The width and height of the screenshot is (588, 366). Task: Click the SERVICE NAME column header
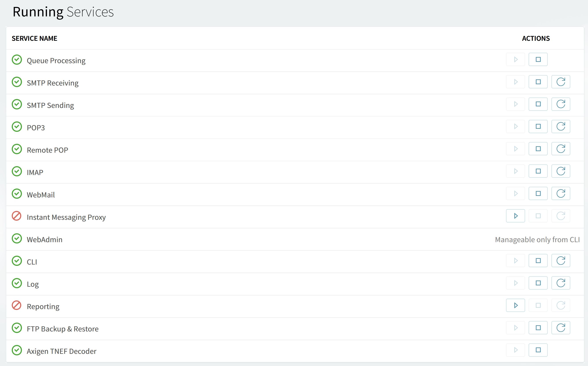[x=34, y=38]
